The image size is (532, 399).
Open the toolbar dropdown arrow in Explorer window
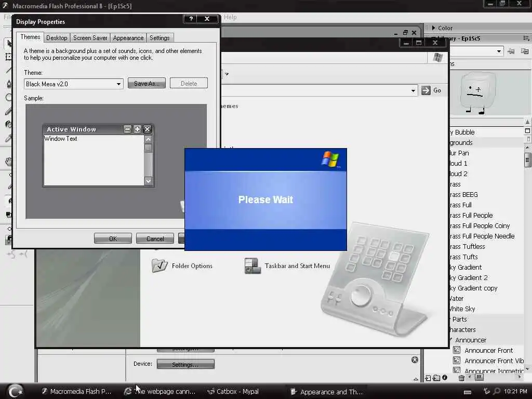(227, 74)
